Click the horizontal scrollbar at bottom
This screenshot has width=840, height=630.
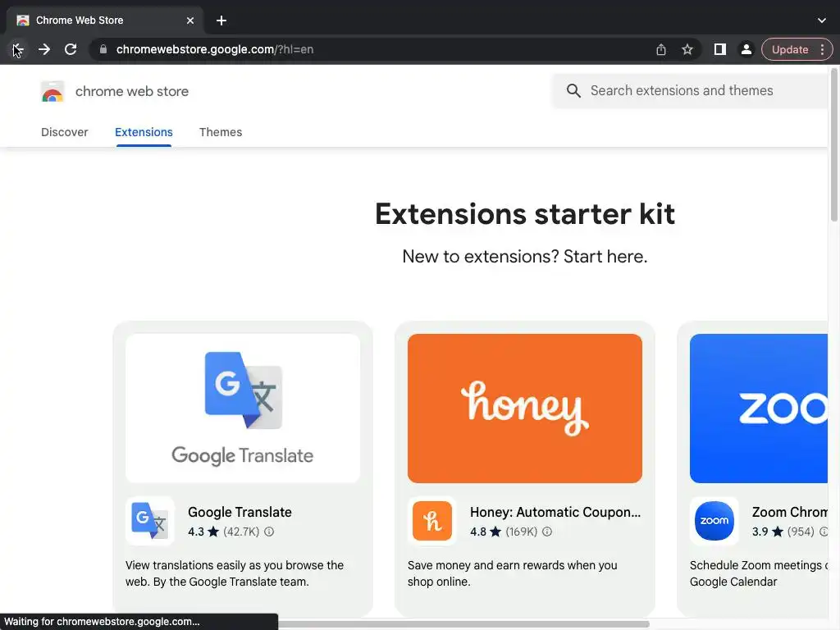click(464, 624)
